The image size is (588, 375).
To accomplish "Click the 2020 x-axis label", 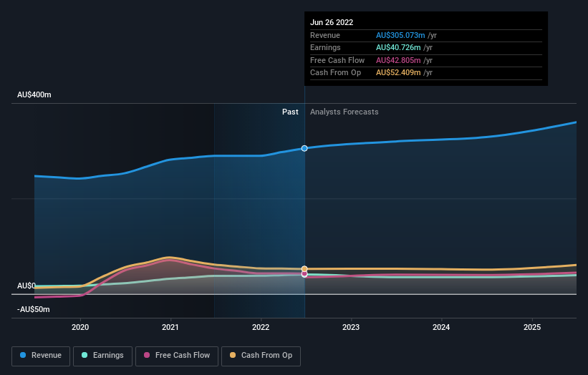I will (80, 328).
